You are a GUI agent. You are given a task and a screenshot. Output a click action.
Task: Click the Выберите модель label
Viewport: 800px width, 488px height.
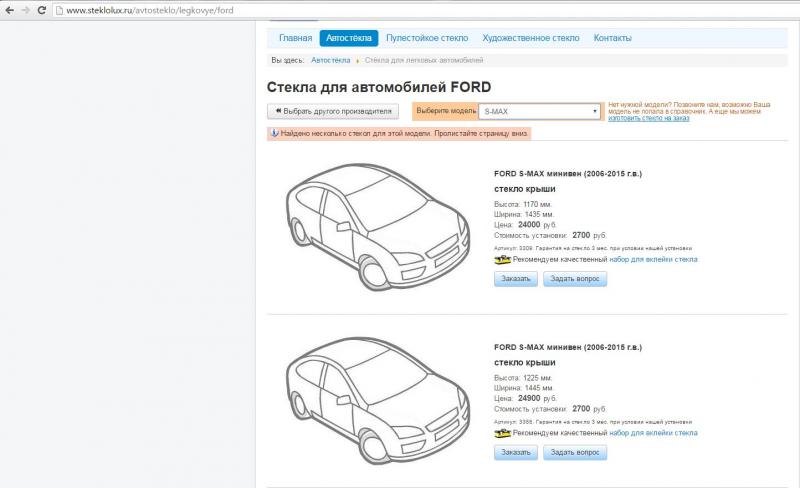446,111
